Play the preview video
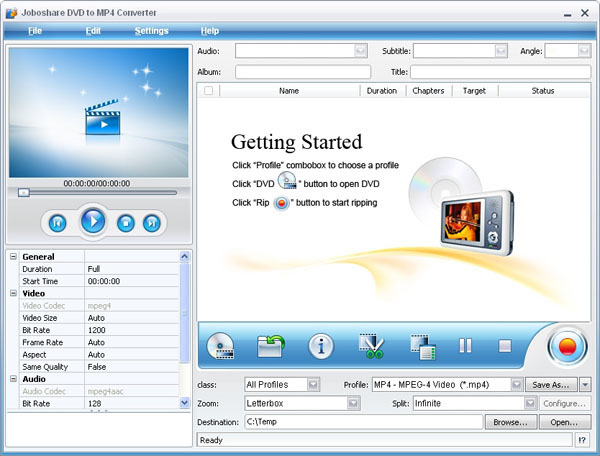The width and height of the screenshot is (600, 456). 93,221
